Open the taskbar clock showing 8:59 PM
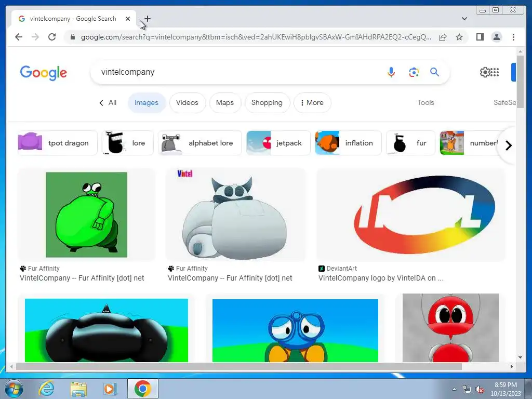Image resolution: width=532 pixels, height=399 pixels. coord(506,389)
